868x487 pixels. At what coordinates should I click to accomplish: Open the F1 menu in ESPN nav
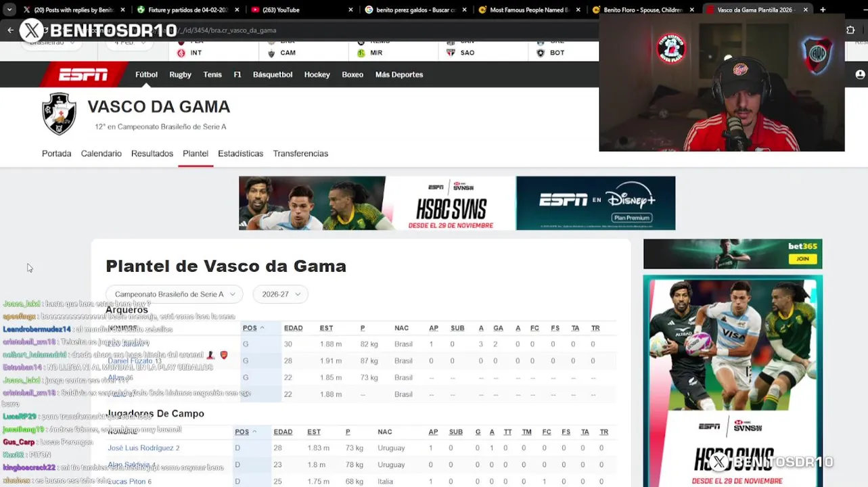[x=237, y=74]
